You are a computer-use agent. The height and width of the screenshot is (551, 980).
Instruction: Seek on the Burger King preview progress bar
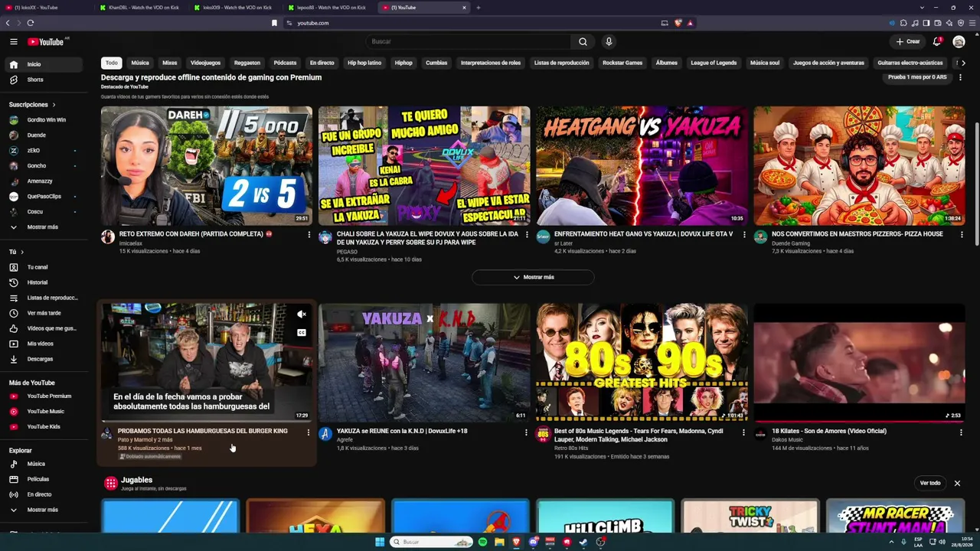coord(206,421)
